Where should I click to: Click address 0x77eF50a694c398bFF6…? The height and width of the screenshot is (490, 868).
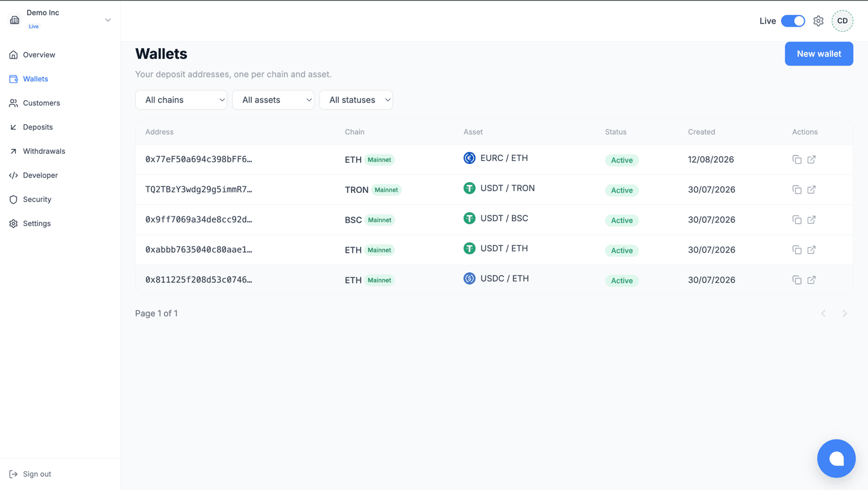(x=199, y=160)
